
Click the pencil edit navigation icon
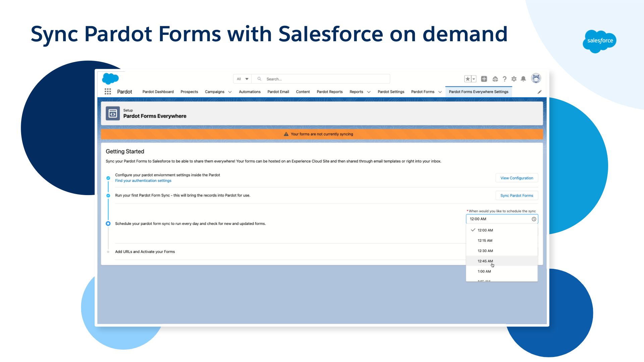540,92
